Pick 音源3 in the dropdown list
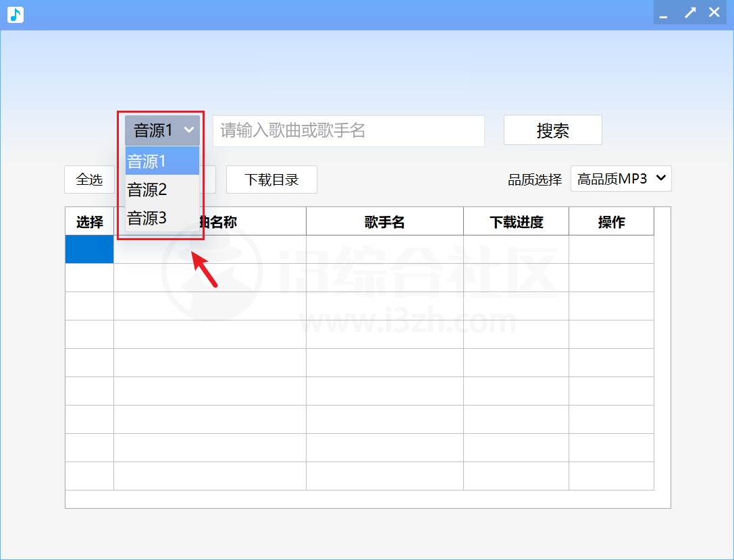The image size is (734, 560). [163, 217]
